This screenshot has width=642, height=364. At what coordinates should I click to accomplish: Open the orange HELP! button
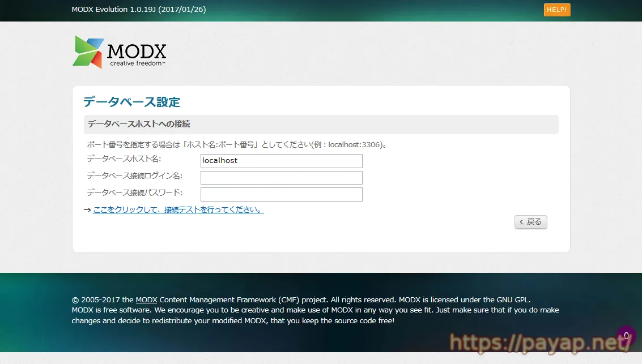pyautogui.click(x=556, y=10)
